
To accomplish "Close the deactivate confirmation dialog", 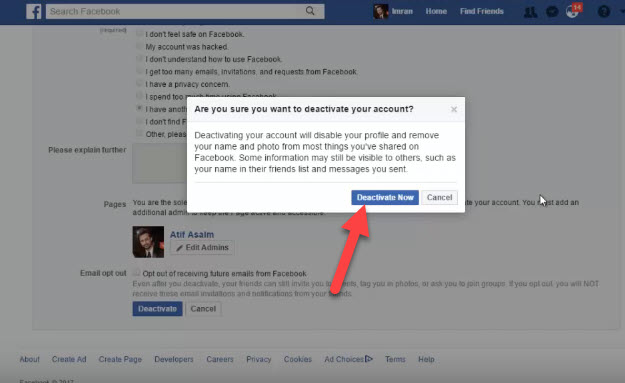I will [454, 109].
